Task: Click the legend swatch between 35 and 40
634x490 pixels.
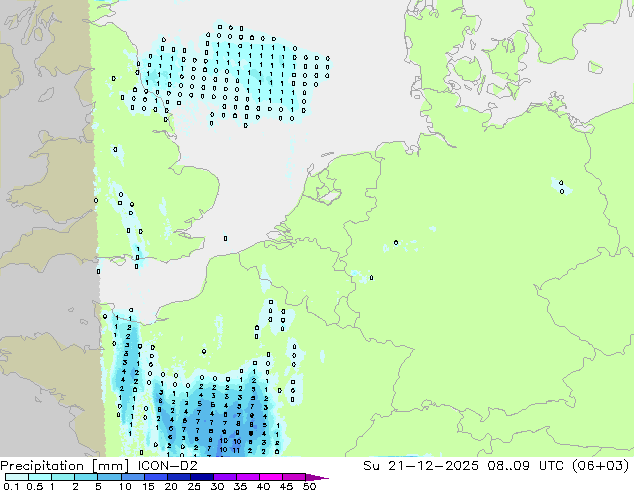Action: pyautogui.click(x=247, y=477)
